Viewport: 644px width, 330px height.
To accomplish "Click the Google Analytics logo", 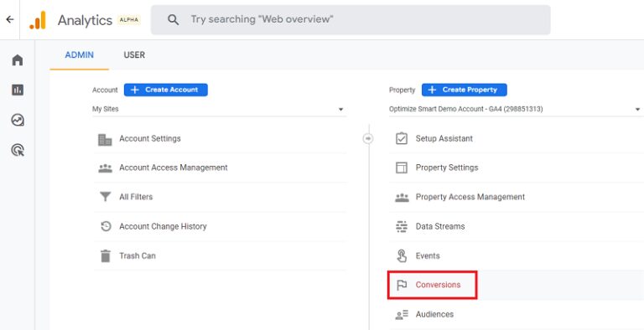I will (x=38, y=20).
